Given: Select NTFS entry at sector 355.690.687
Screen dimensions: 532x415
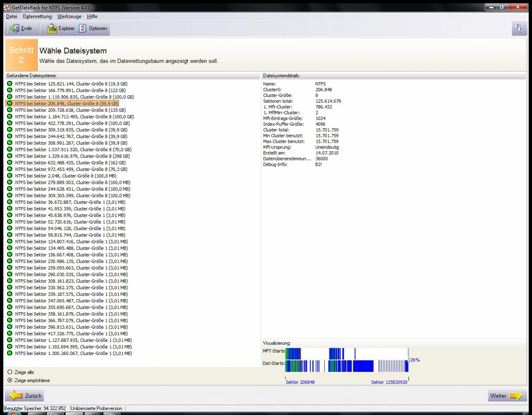Looking at the screenshot, I should [x=71, y=307].
